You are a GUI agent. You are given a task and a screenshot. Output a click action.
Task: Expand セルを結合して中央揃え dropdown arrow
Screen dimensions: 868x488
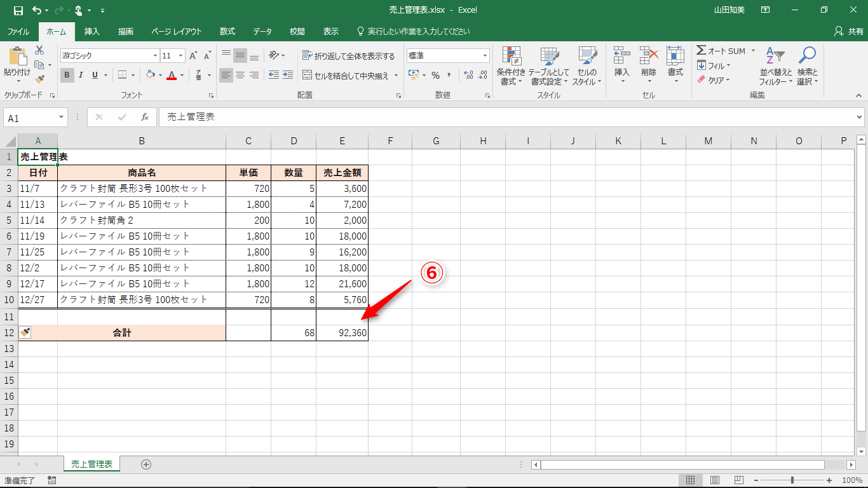click(x=396, y=76)
